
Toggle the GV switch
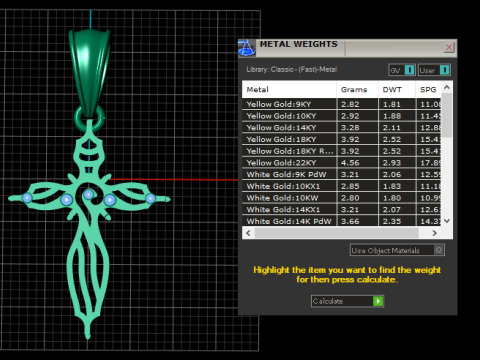tap(402, 70)
